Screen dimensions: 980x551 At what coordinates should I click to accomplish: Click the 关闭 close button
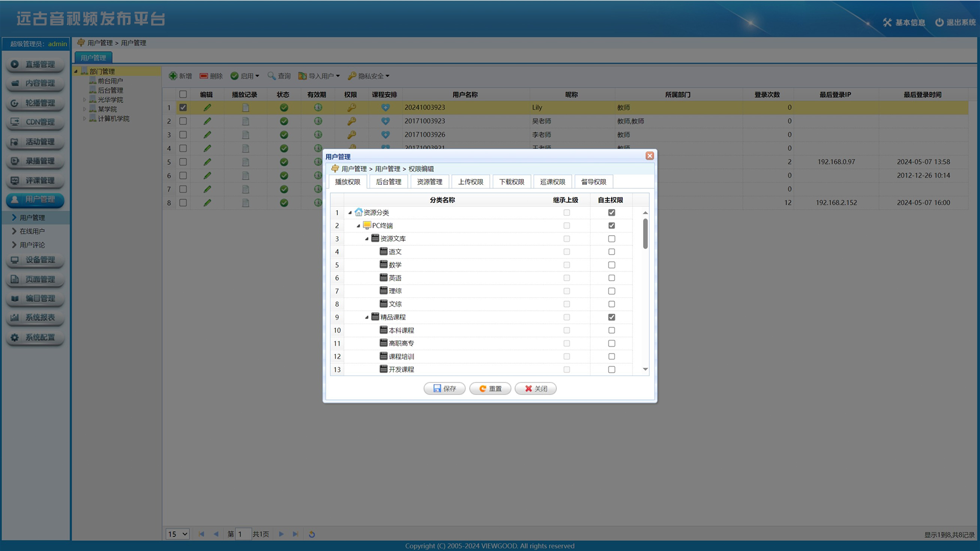535,389
